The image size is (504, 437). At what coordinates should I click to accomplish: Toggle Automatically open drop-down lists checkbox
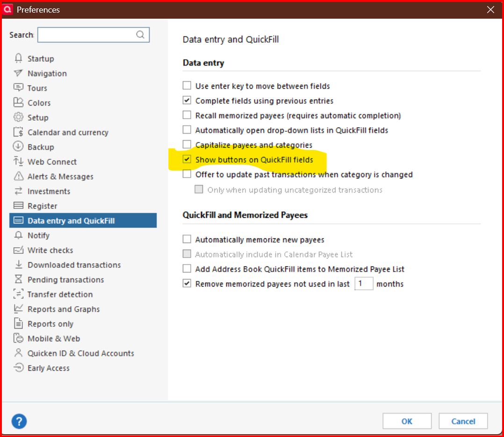click(x=187, y=130)
